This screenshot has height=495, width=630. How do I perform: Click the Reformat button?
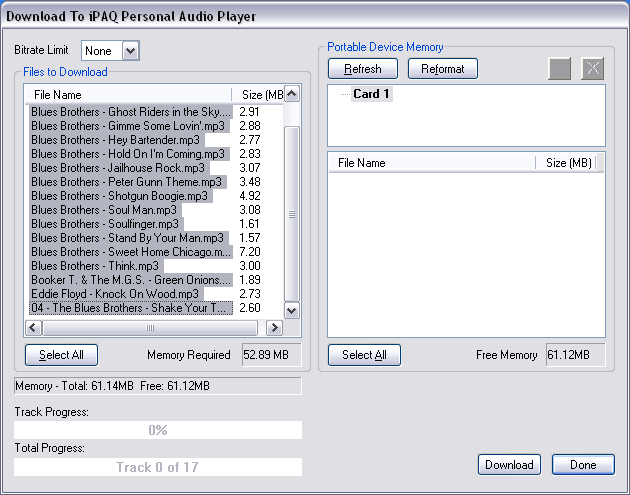[x=443, y=69]
